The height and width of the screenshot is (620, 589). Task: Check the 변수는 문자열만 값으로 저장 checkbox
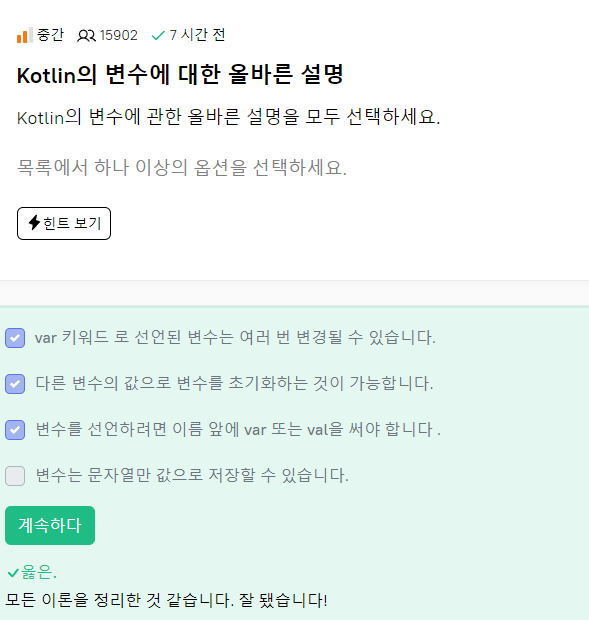(x=15, y=475)
